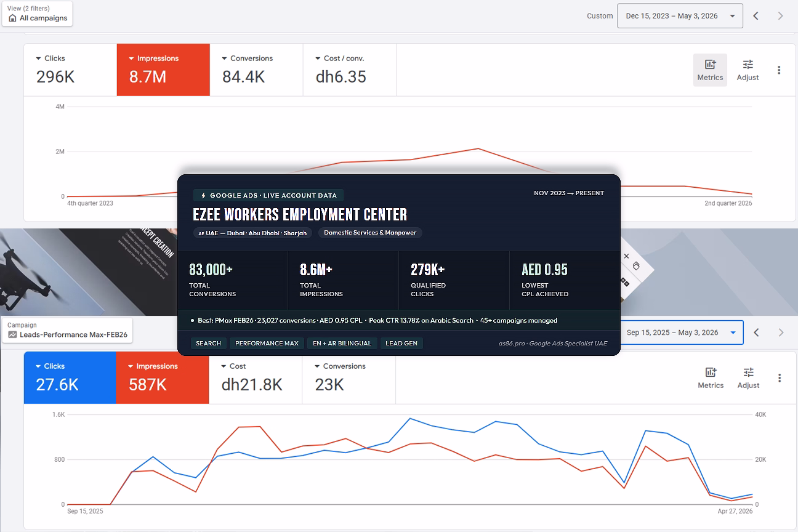Open the bottom chart's more options menu
Viewport: 798px width, 532px height.
[x=780, y=378]
